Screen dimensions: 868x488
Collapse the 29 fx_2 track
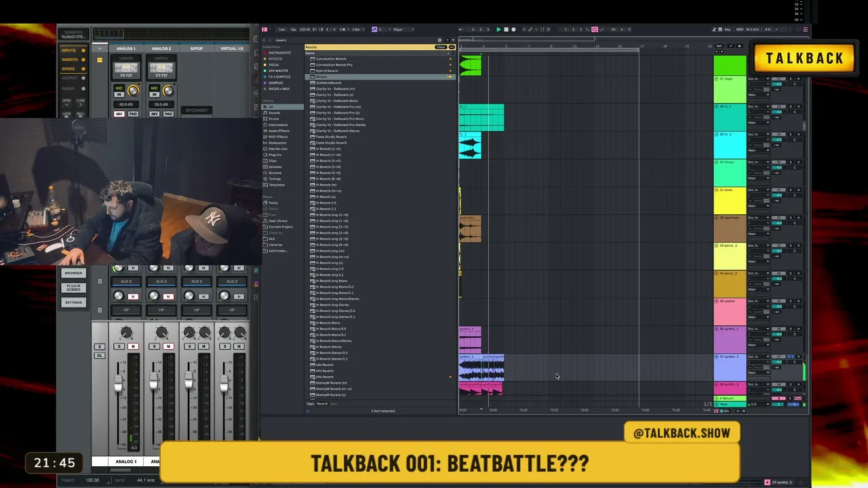point(717,134)
